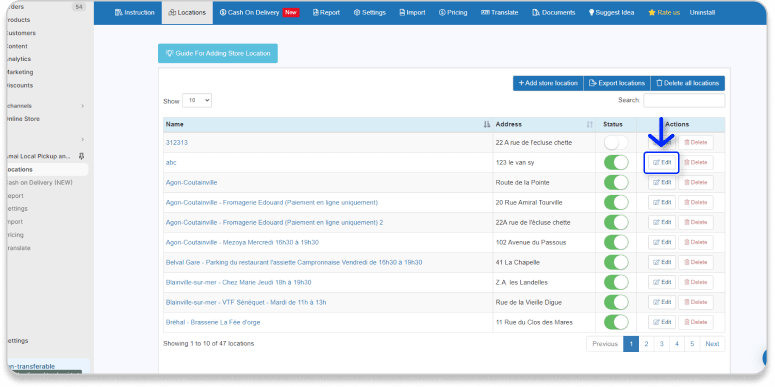Go to page 5 of locations
Image resolution: width=775 pixels, height=387 pixels.
[692, 344]
